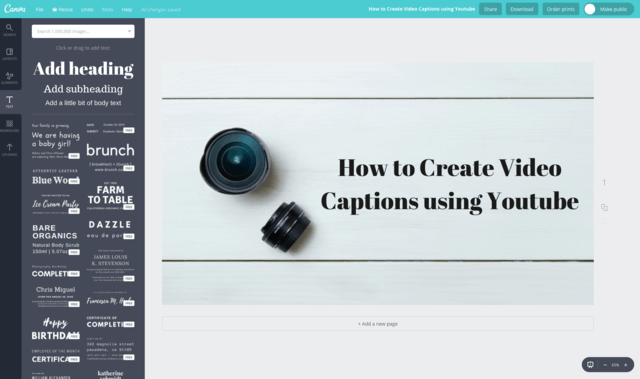Choose the 'Blue Wo' text template

tap(56, 176)
